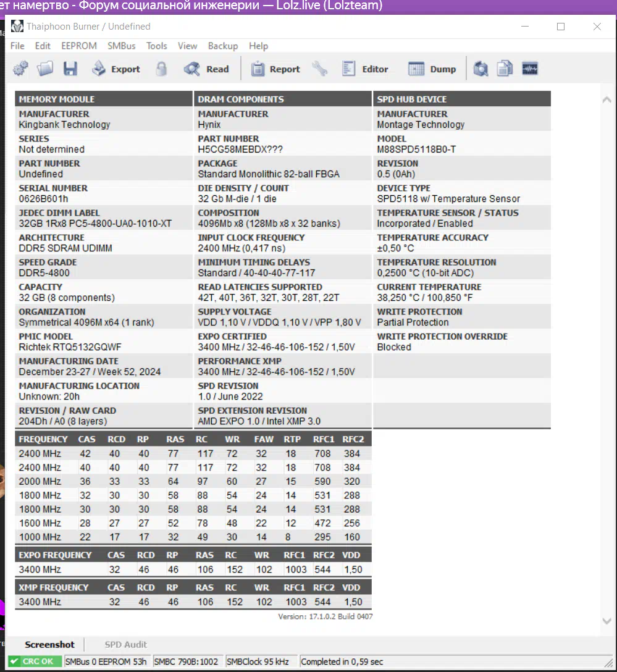Click the wrench toolbar icon

(x=320, y=69)
